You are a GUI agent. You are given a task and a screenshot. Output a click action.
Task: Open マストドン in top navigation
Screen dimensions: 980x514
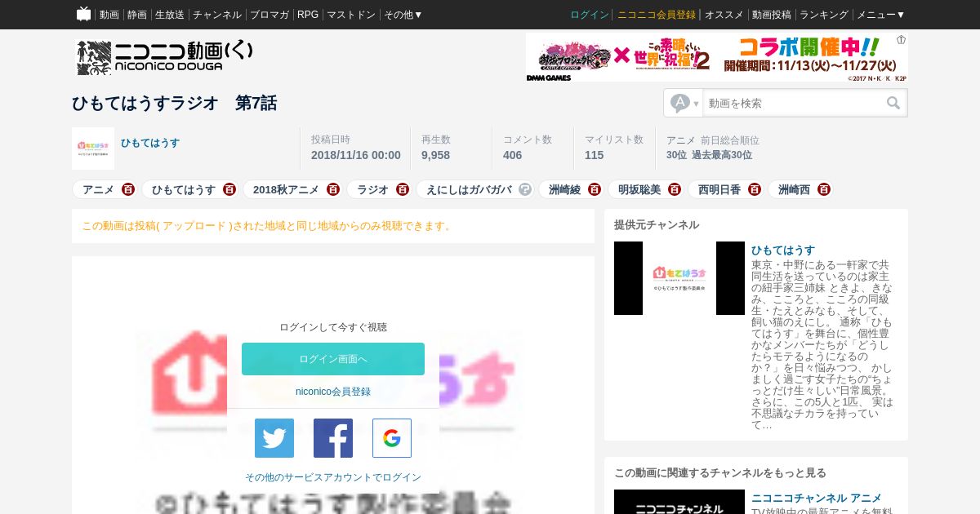tap(351, 15)
